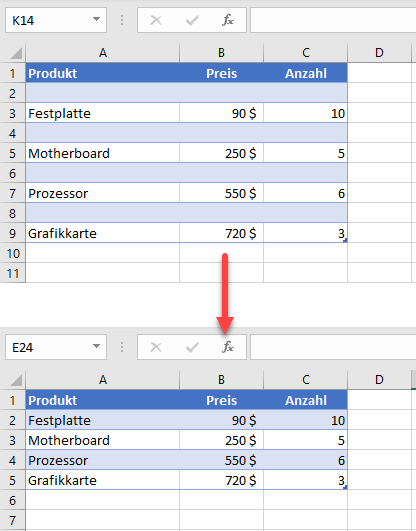Click 720 $ cell in row 5 of E24 sheet
The height and width of the screenshot is (531, 416).
(221, 480)
